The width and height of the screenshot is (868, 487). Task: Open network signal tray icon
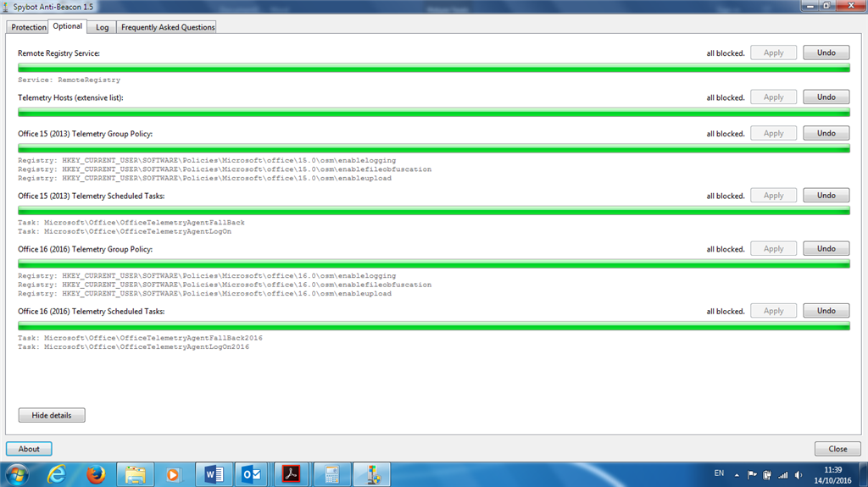coord(782,475)
